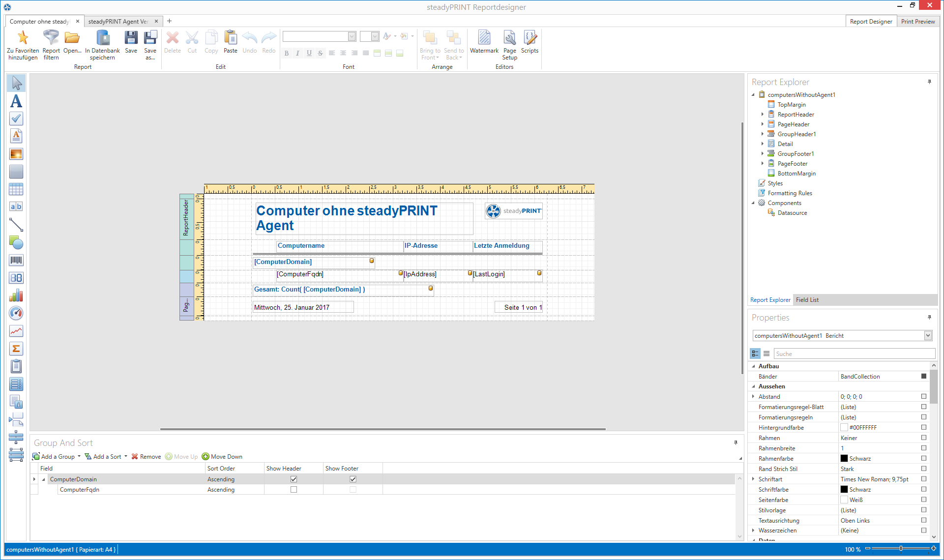This screenshot has width=944, height=560.
Task: Switch to Computer ohne steady document tab
Action: pyautogui.click(x=39, y=22)
